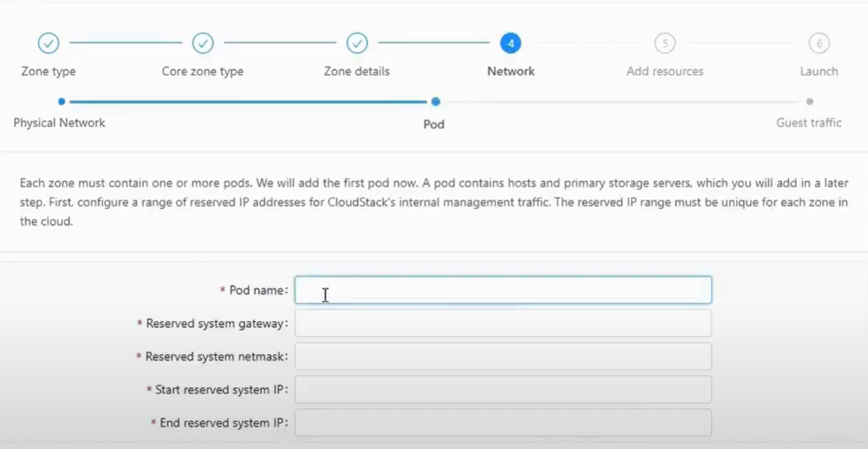Viewport: 868px width, 449px height.
Task: Click the step 5 Add resources circle
Action: point(664,43)
